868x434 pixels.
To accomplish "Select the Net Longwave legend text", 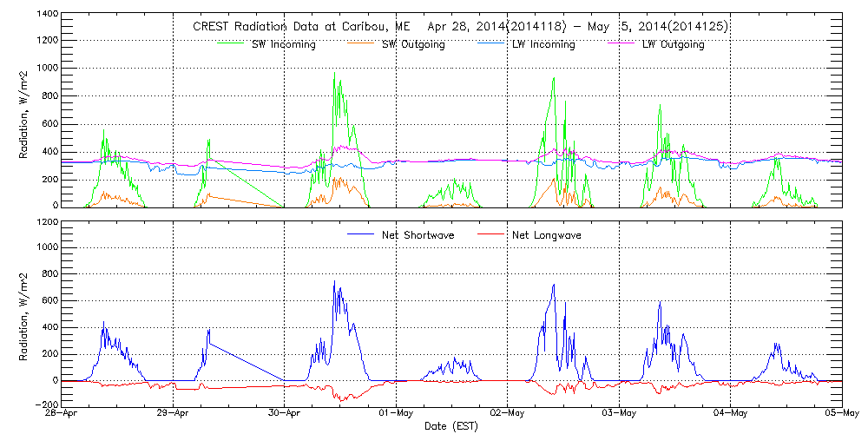I will click(550, 235).
